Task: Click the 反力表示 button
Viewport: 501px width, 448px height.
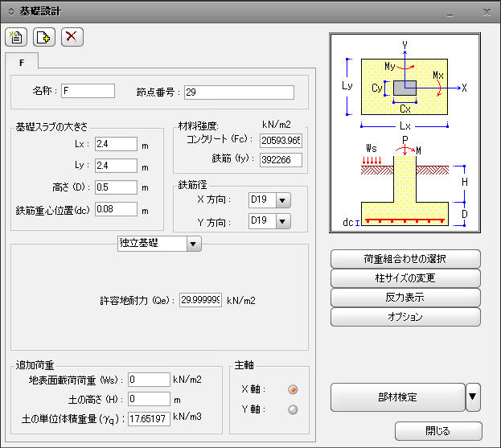Action: pyautogui.click(x=405, y=298)
